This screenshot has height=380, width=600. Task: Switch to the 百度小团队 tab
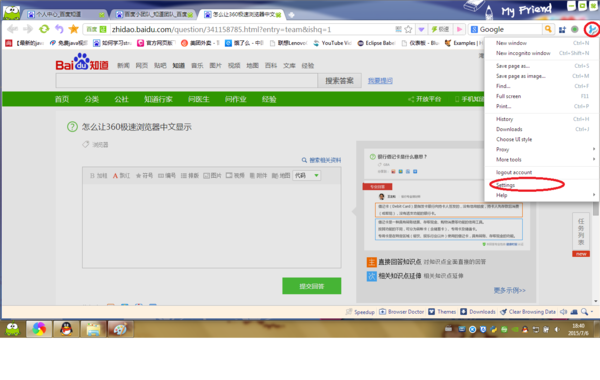[x=153, y=15]
